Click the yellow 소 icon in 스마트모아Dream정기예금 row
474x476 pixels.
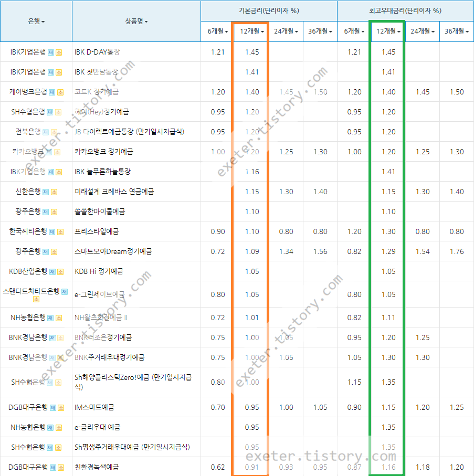54,252
